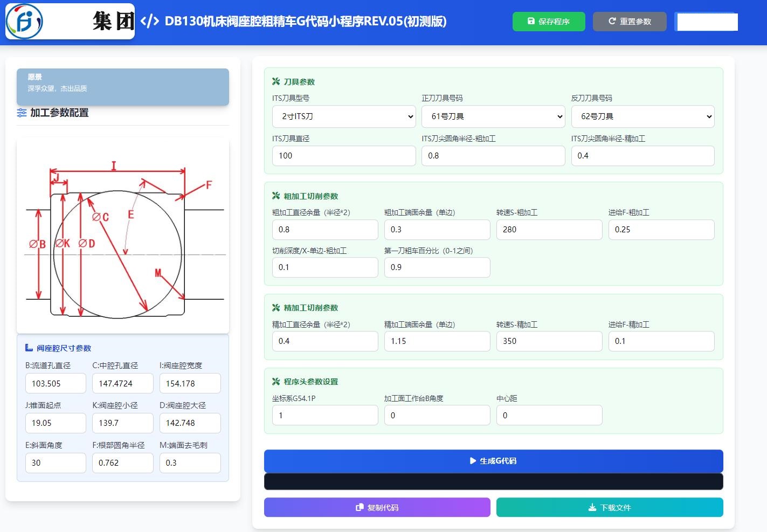Viewport: 767px width, 532px height.
Task: Click the valve seat cavity diagram image
Action: (x=123, y=236)
